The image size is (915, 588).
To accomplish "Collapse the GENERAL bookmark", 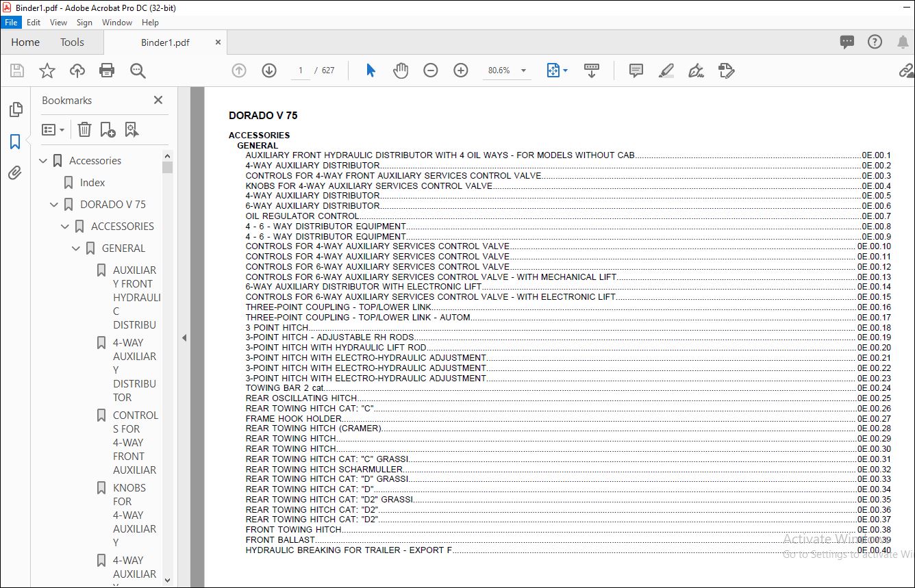I will click(77, 248).
